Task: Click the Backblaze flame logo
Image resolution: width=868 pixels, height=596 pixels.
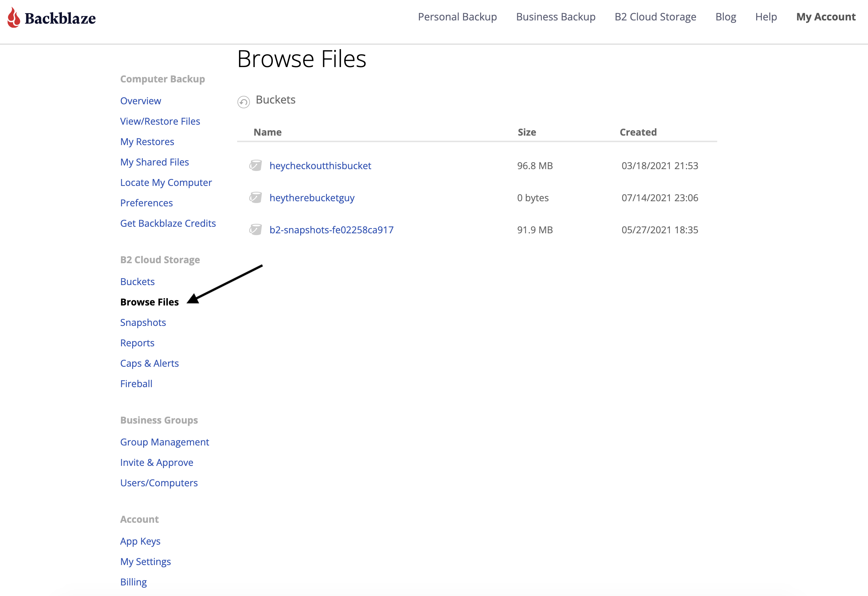Action: (x=14, y=17)
